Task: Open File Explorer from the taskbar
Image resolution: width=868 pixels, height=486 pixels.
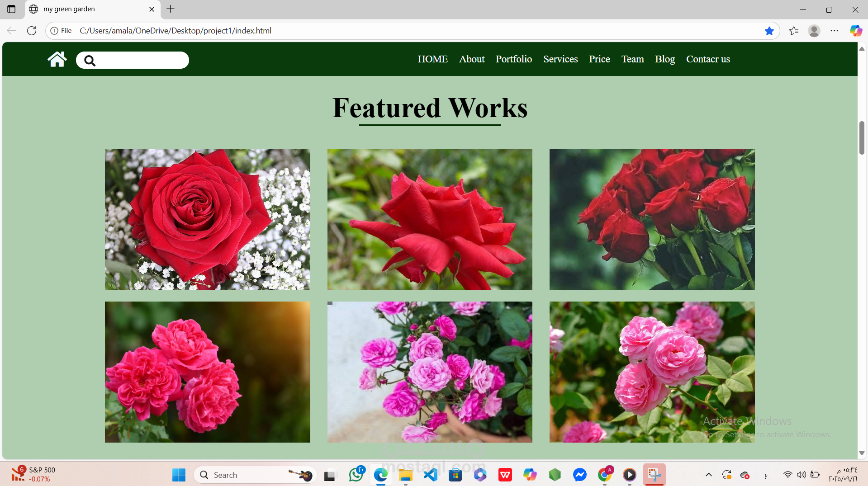Action: click(x=406, y=475)
